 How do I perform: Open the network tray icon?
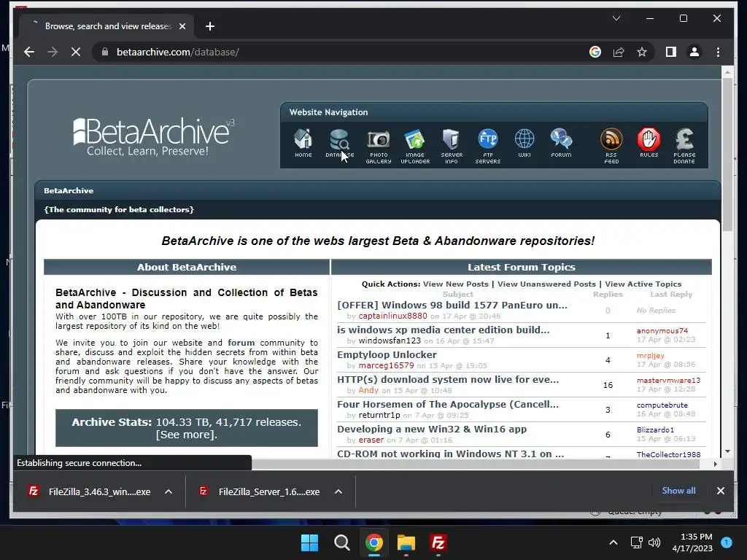pyautogui.click(x=636, y=542)
